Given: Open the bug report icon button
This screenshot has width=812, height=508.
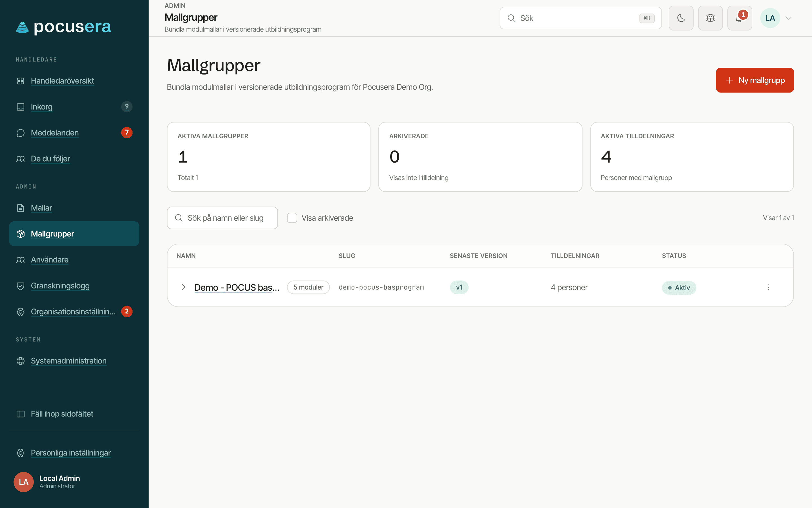Looking at the screenshot, I should [710, 18].
